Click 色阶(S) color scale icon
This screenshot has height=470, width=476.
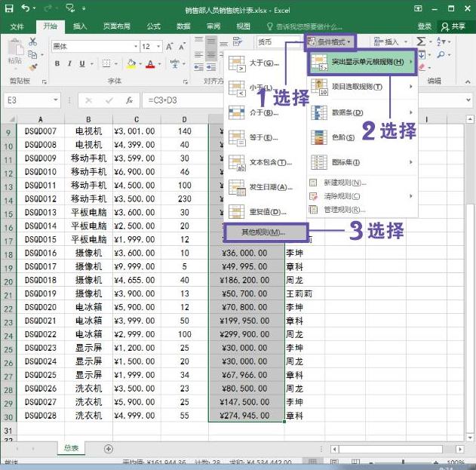tap(318, 137)
